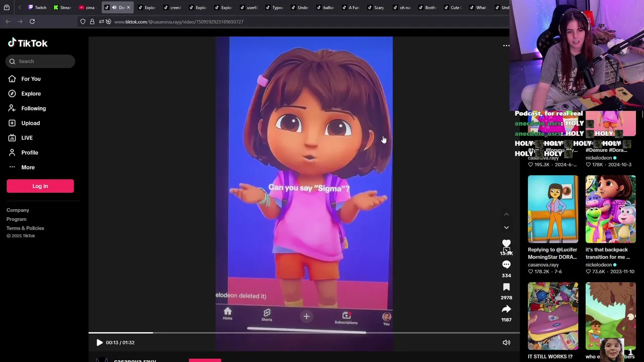Screen dimensions: 644x362
Task: Switch to the ballsin tab
Action: tap(326, 8)
